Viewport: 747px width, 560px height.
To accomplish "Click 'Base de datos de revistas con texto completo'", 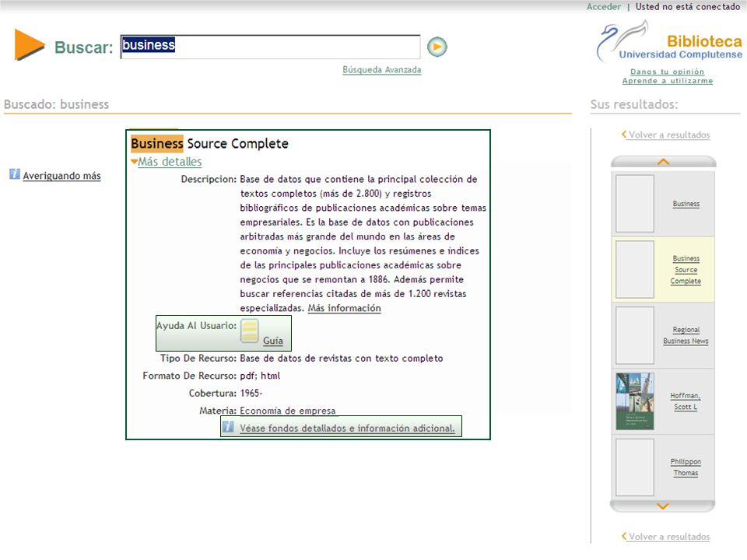I will [x=342, y=358].
